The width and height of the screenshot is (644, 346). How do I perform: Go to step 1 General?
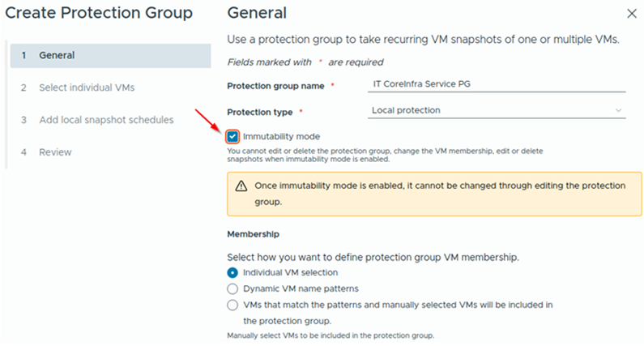57,55
